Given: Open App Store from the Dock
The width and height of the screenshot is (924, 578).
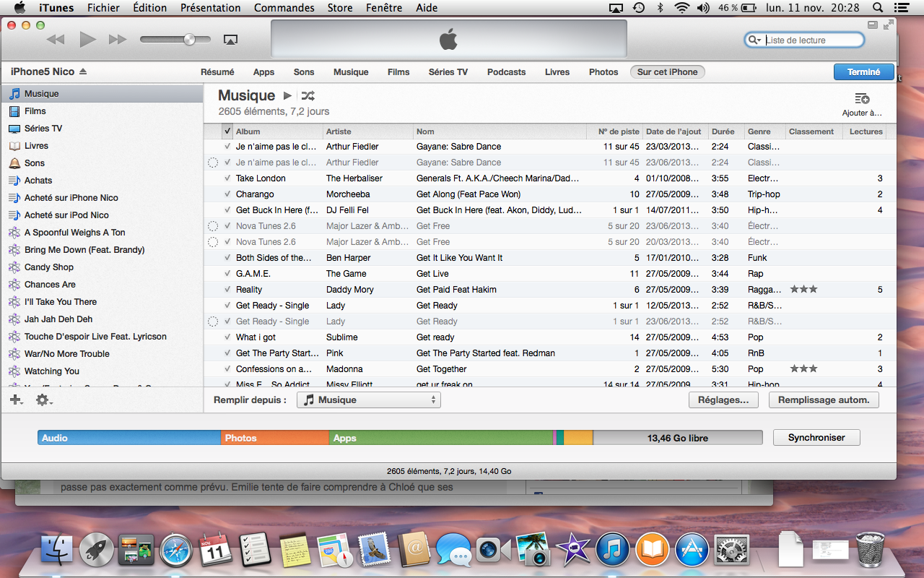Looking at the screenshot, I should [692, 551].
